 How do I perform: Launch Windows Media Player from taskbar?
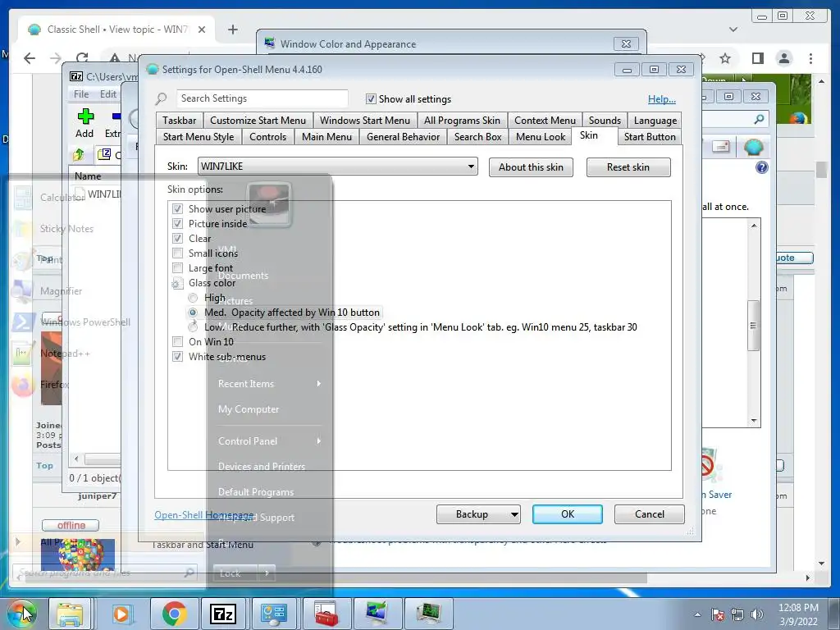click(x=121, y=614)
